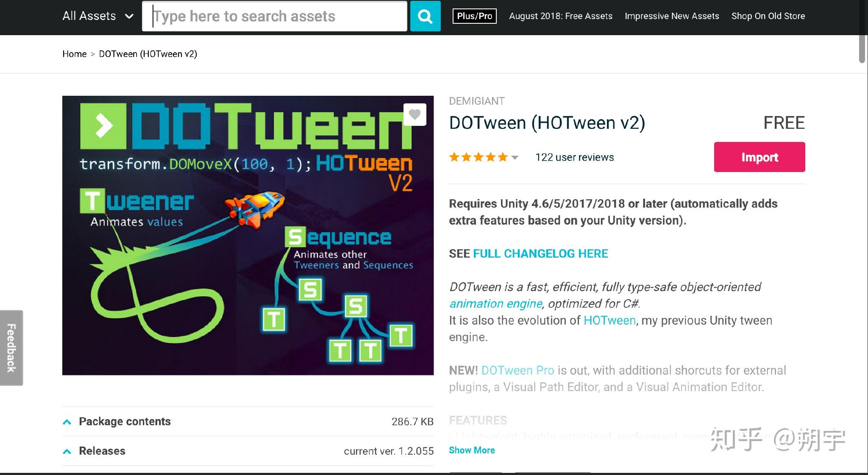Open the Plus/Pro badge link

coord(475,16)
